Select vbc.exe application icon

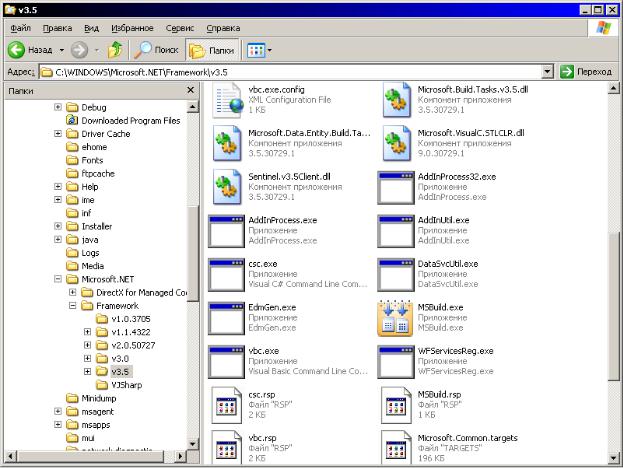pyautogui.click(x=226, y=362)
